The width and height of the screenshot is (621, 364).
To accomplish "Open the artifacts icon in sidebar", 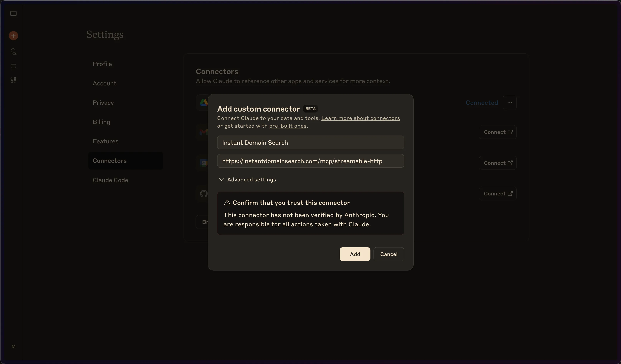I will (x=13, y=80).
